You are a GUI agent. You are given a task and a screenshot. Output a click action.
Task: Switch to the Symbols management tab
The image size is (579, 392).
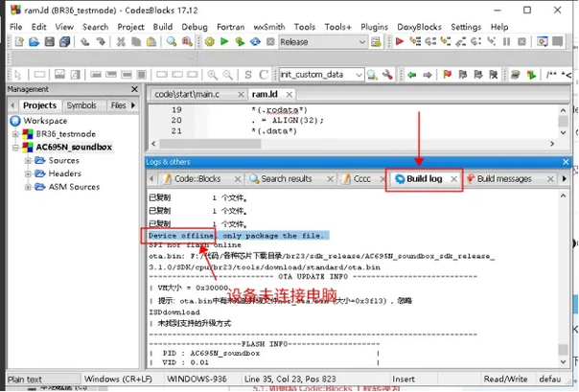pyautogui.click(x=81, y=105)
